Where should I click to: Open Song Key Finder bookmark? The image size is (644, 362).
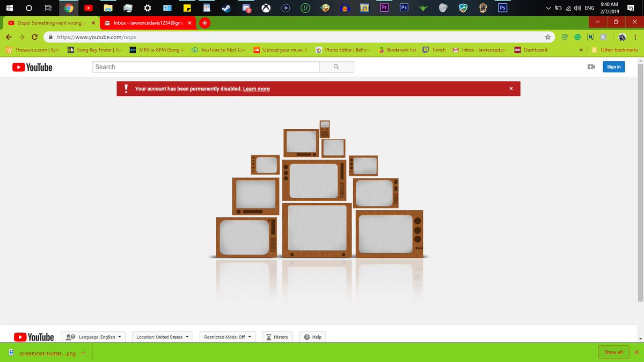coord(95,50)
